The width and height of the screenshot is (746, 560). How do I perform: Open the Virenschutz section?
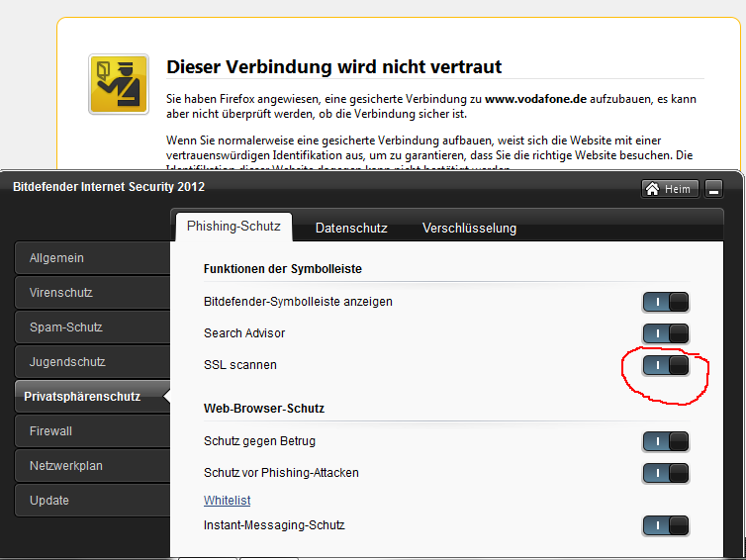92,293
